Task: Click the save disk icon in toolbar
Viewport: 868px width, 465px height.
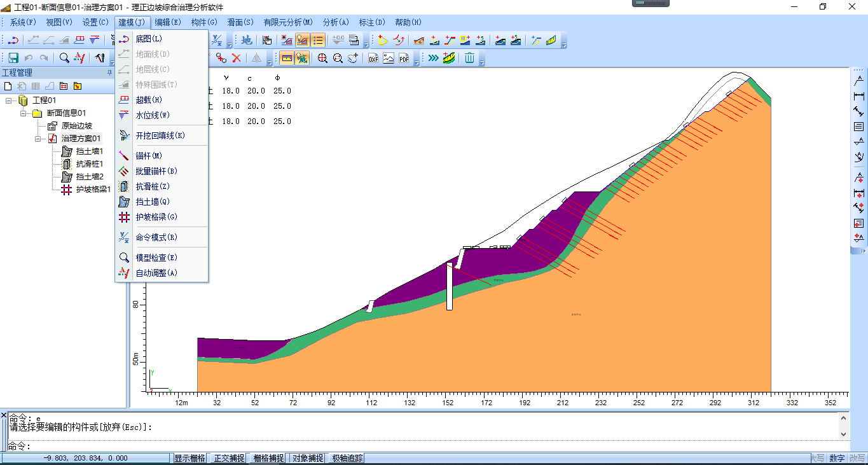Action: (x=13, y=58)
